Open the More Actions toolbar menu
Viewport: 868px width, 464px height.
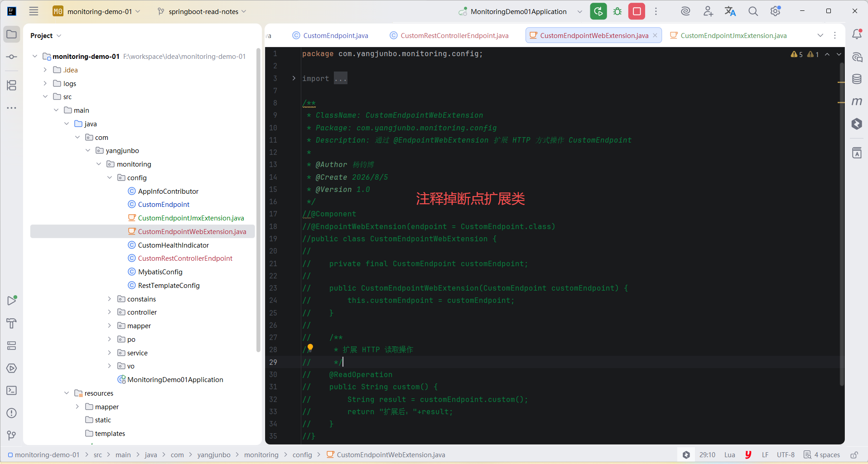(656, 11)
